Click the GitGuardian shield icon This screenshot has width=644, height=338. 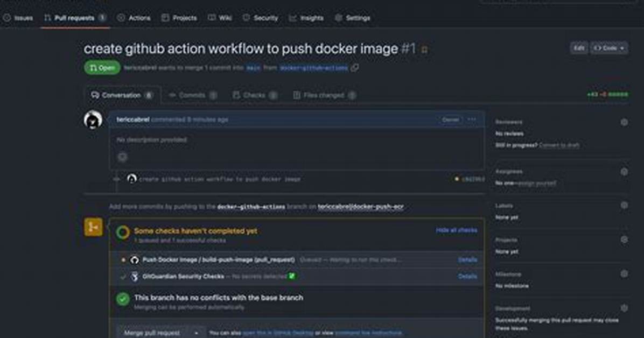click(134, 277)
